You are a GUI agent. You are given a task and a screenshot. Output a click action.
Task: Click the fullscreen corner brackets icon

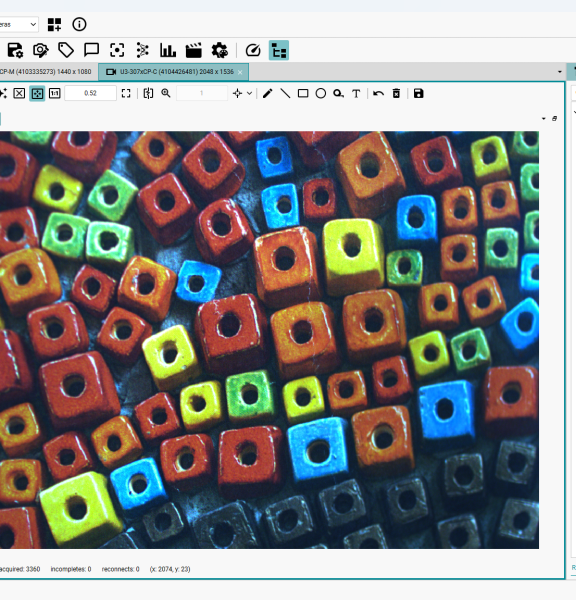coord(126,93)
